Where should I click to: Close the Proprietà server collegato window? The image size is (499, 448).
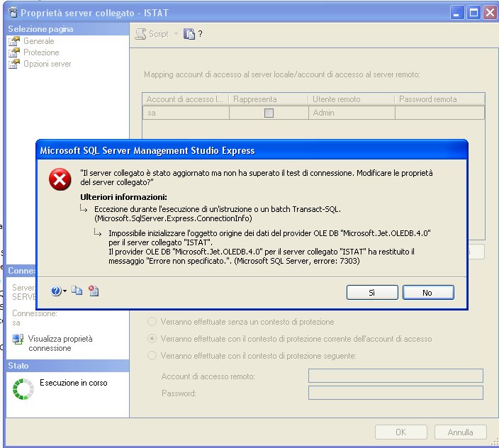(490, 13)
